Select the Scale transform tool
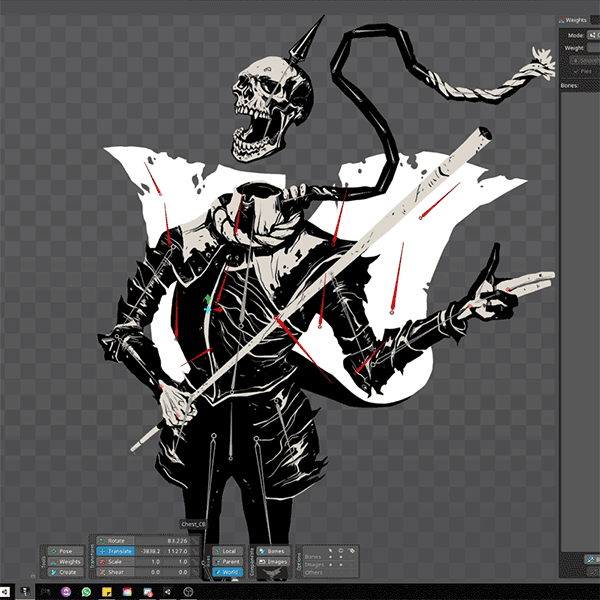 coord(115,562)
